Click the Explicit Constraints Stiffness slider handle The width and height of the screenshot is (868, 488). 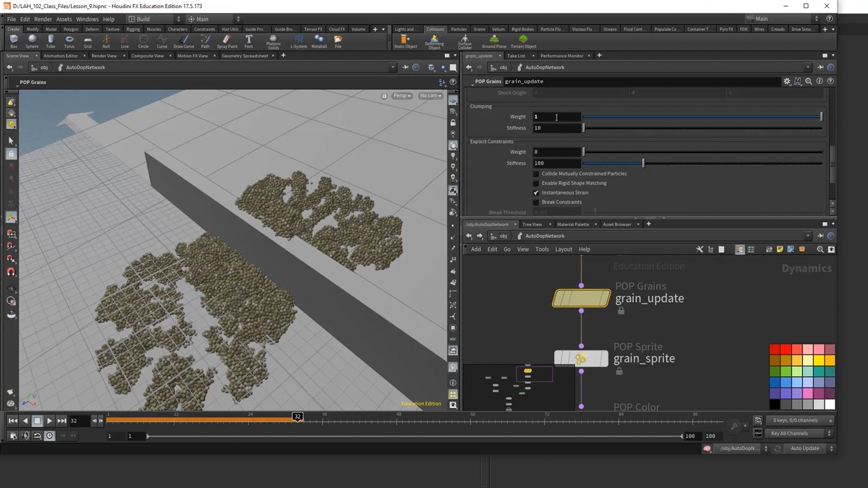click(x=643, y=163)
